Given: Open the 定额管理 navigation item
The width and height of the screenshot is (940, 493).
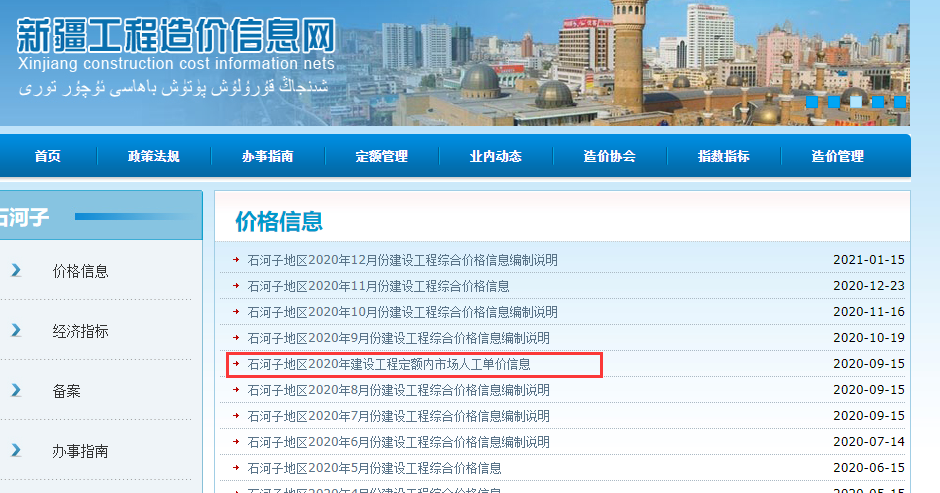Looking at the screenshot, I should 381,157.
